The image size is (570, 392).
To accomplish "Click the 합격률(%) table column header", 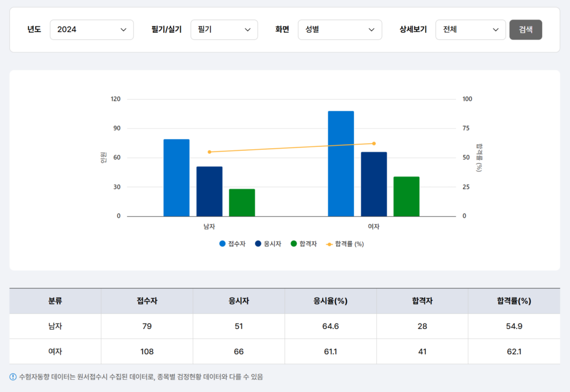I will pyautogui.click(x=514, y=301).
